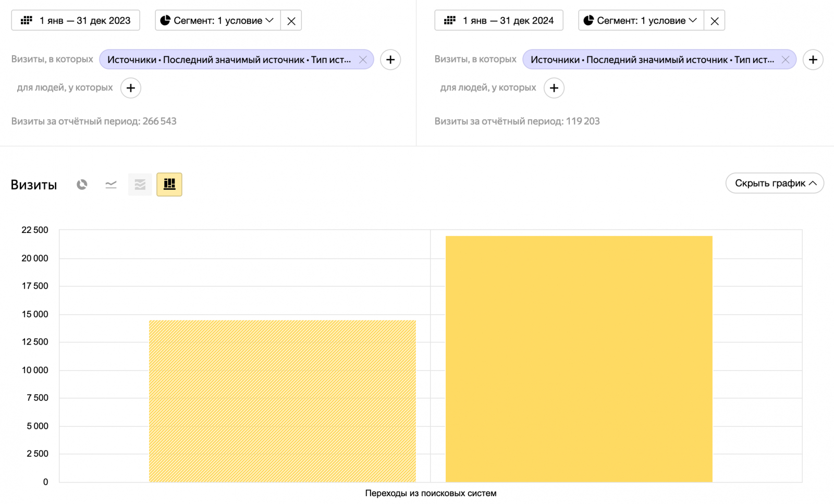
Task: Clear the left segment with X button
Action: 291,21
